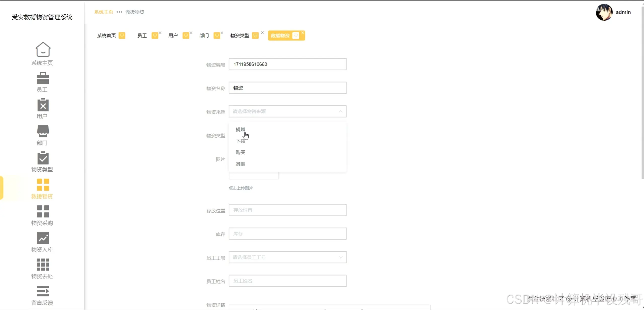Expand the 员工工号 dropdown selector

coord(287,257)
